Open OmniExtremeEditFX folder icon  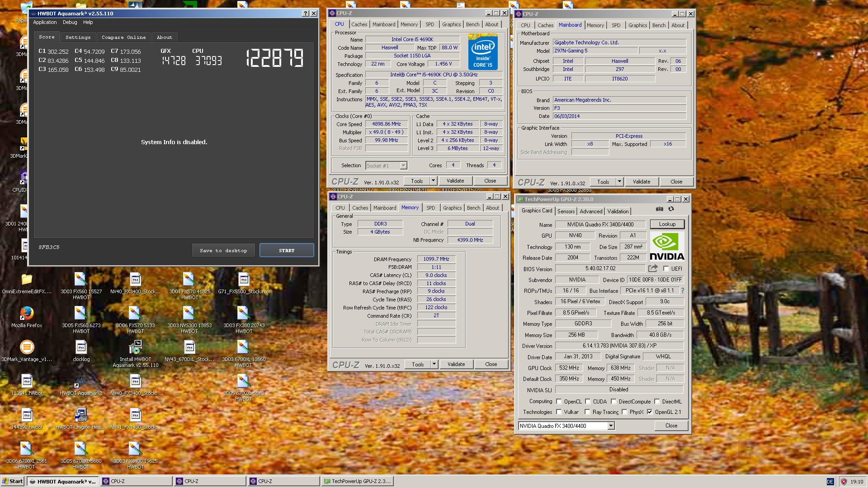coord(27,283)
